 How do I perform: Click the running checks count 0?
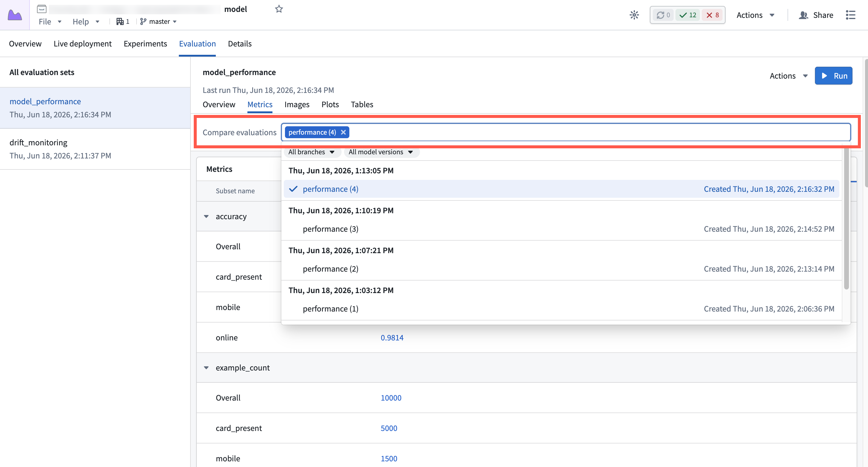tap(663, 15)
